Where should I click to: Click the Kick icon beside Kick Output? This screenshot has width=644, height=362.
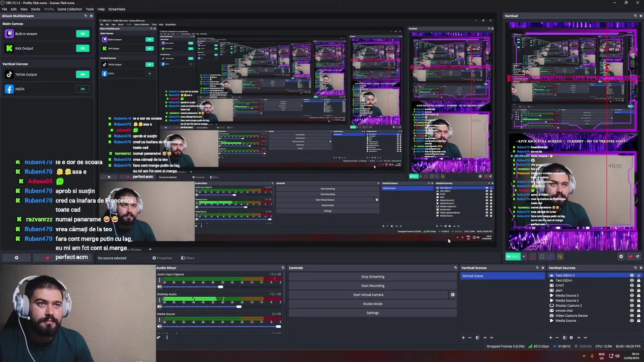(x=9, y=48)
